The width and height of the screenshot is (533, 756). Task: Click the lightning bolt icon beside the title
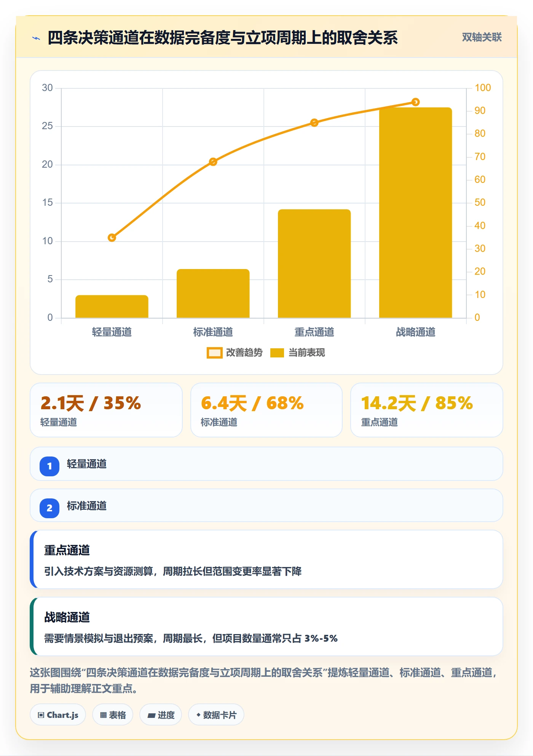(x=36, y=38)
